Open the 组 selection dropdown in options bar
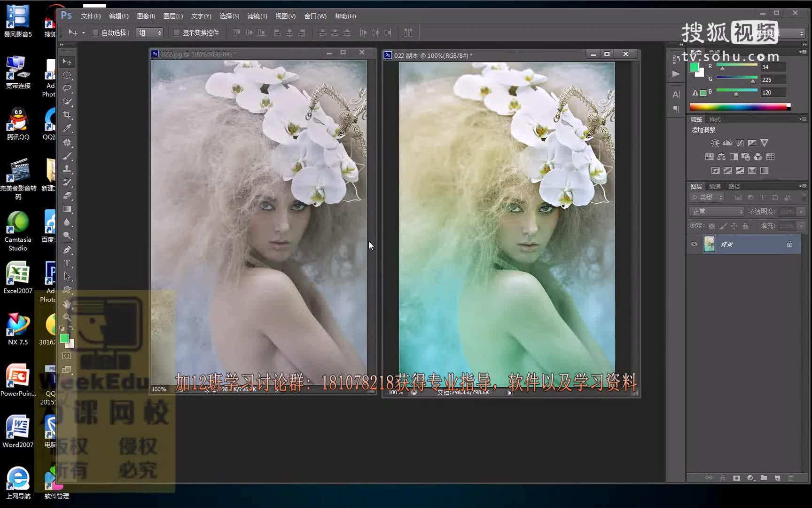 click(x=149, y=32)
